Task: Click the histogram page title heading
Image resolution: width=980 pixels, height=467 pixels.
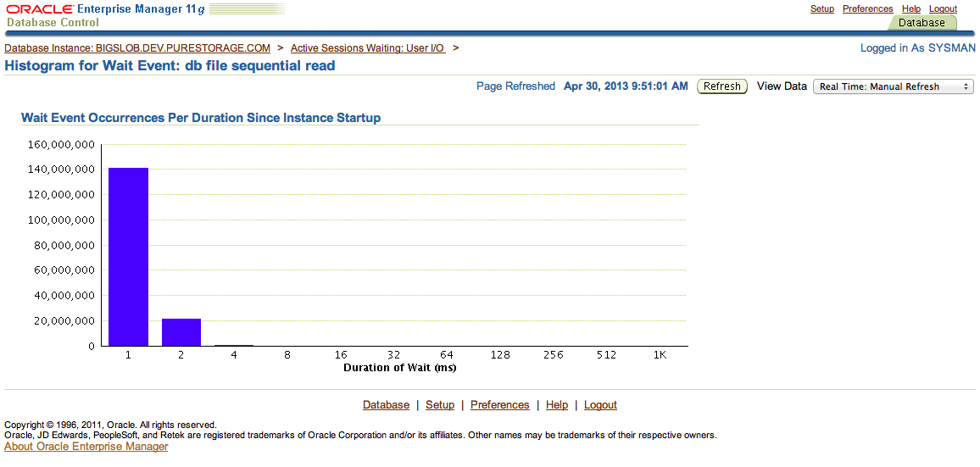Action: 170,65
